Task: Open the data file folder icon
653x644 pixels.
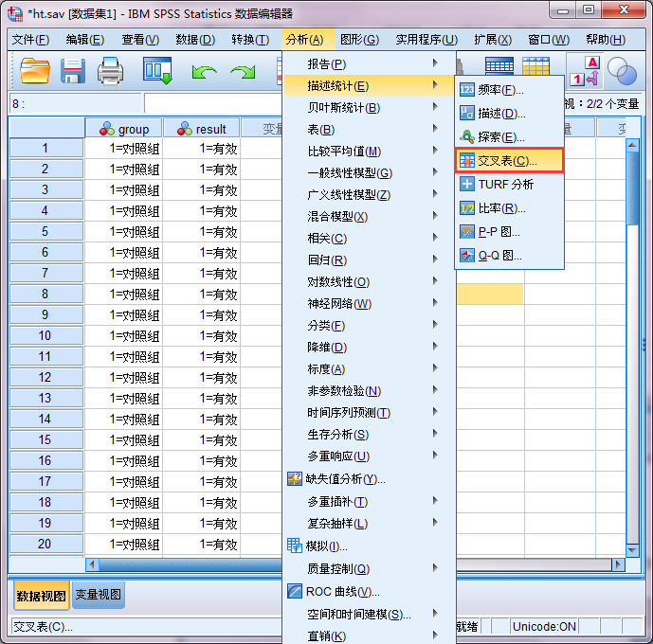Action: pos(35,71)
